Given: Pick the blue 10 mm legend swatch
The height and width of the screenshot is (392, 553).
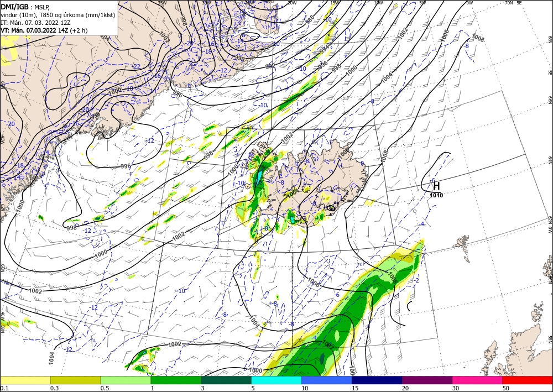Looking at the screenshot, I should click(x=327, y=380).
